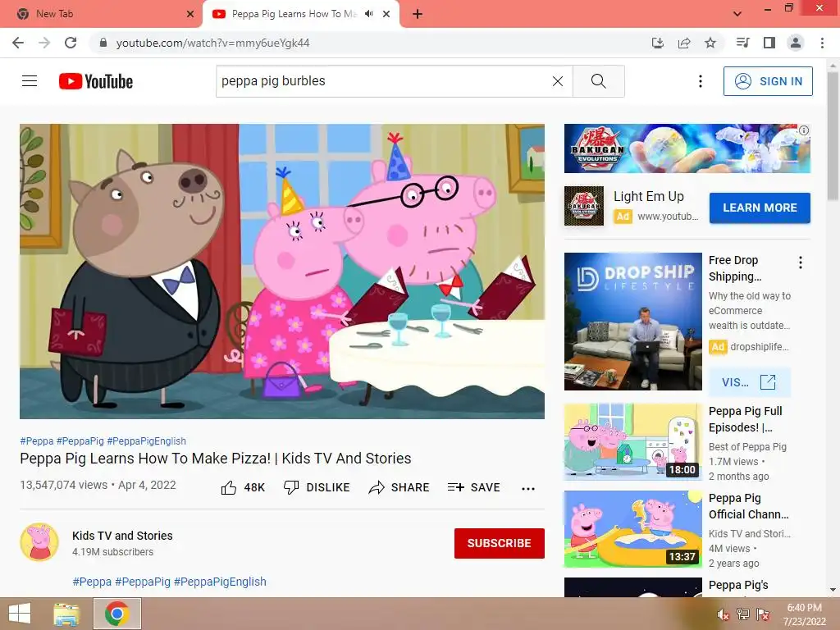Open the tab search chevron dropdown

click(x=737, y=14)
